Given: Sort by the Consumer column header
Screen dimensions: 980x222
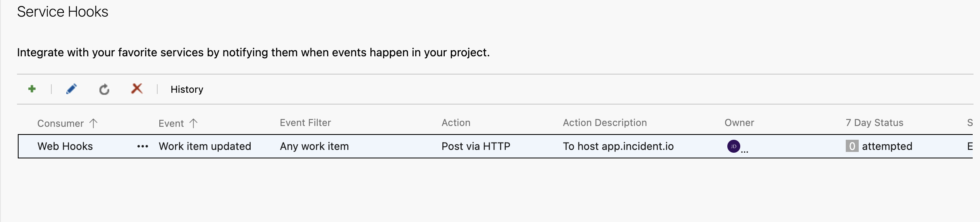Looking at the screenshot, I should pyautogui.click(x=61, y=123).
